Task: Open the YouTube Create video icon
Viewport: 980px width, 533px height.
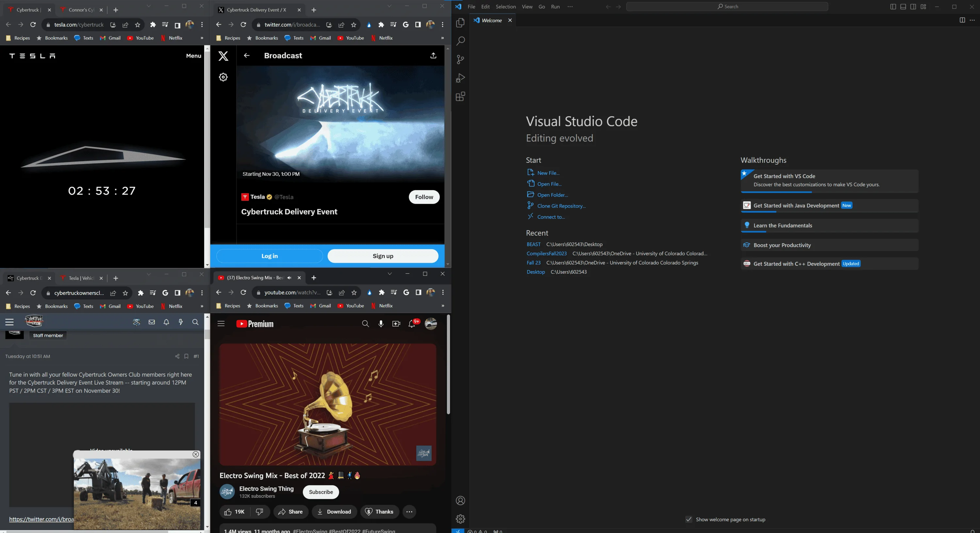Action: tap(397, 324)
